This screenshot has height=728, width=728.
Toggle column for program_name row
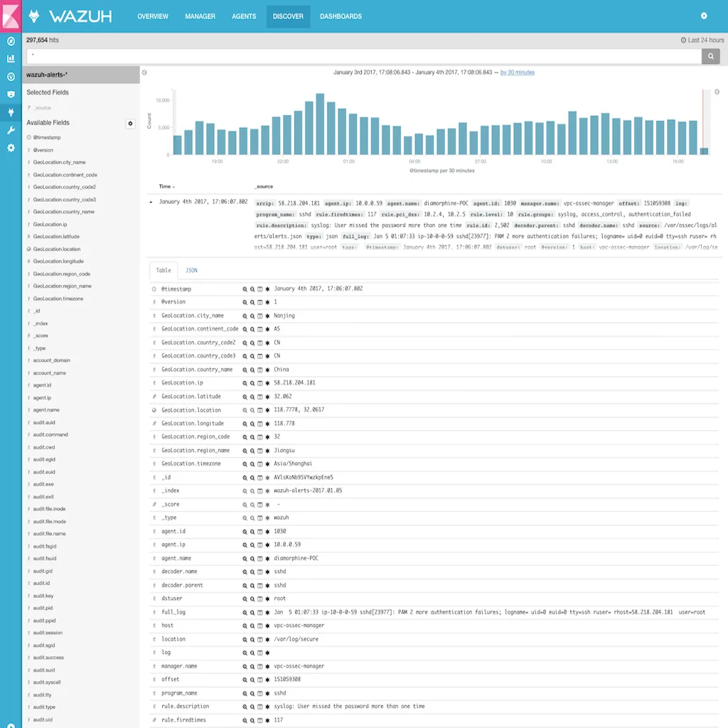point(260,694)
